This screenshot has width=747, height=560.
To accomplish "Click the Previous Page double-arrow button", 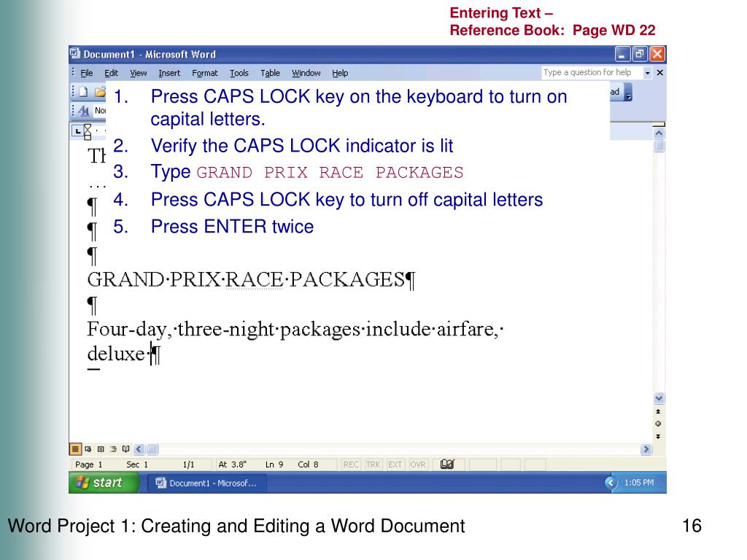I will 659,411.
